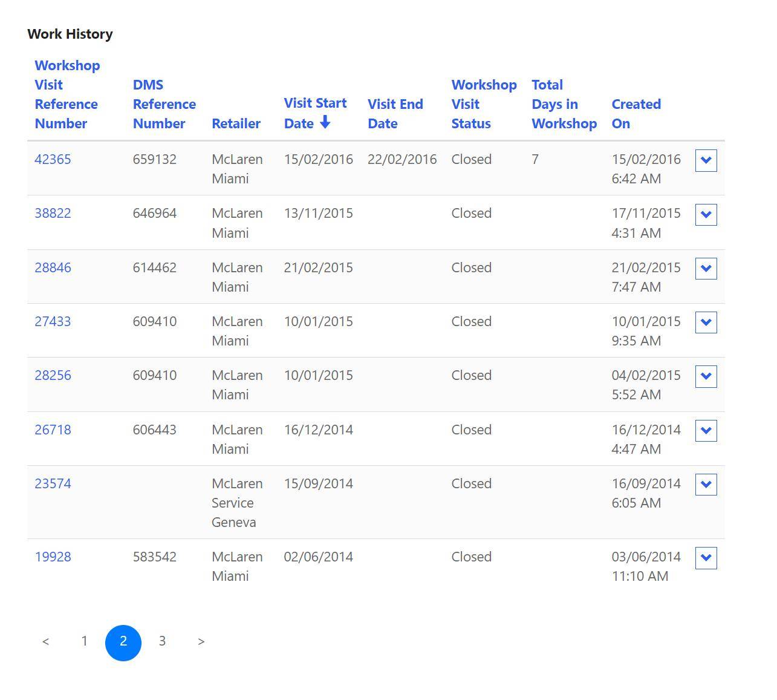
Task: Open workshop visit 42365 link
Action: pyautogui.click(x=53, y=160)
